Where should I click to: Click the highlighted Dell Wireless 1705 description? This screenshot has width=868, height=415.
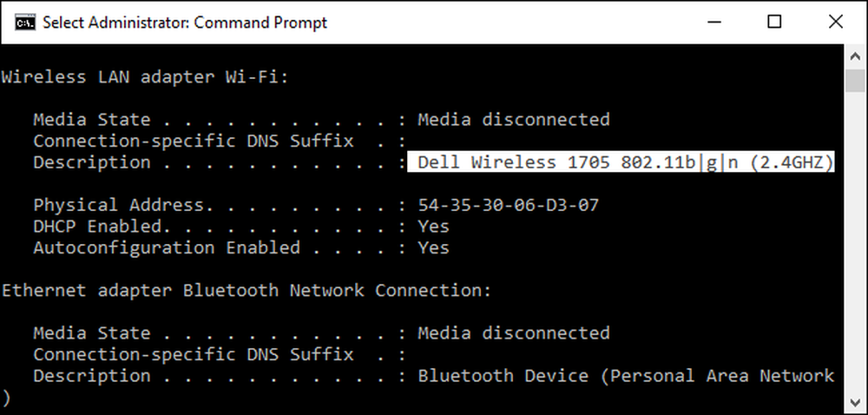621,162
